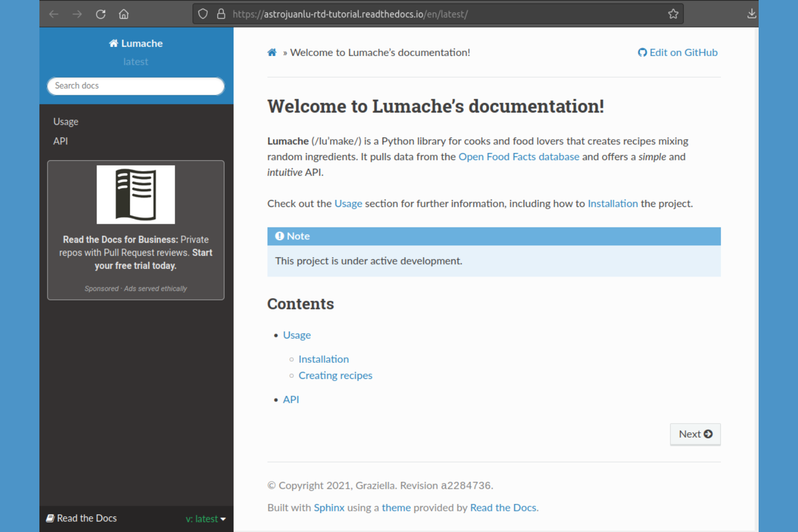This screenshot has width=798, height=532.
Task: Select API in the sidebar navigation
Action: coord(60,141)
